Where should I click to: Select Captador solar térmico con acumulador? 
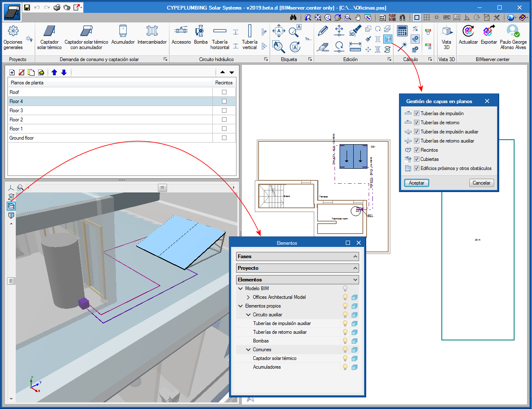click(86, 37)
